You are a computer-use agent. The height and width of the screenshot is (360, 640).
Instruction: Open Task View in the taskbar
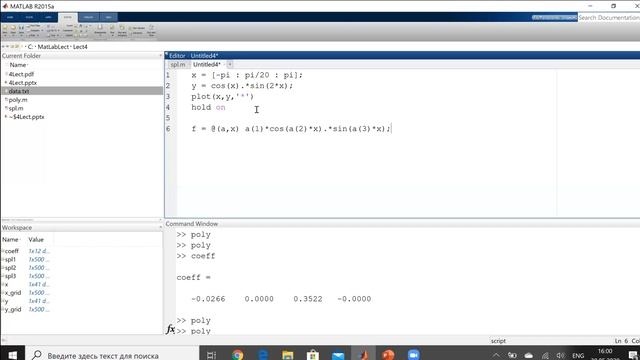(211, 355)
